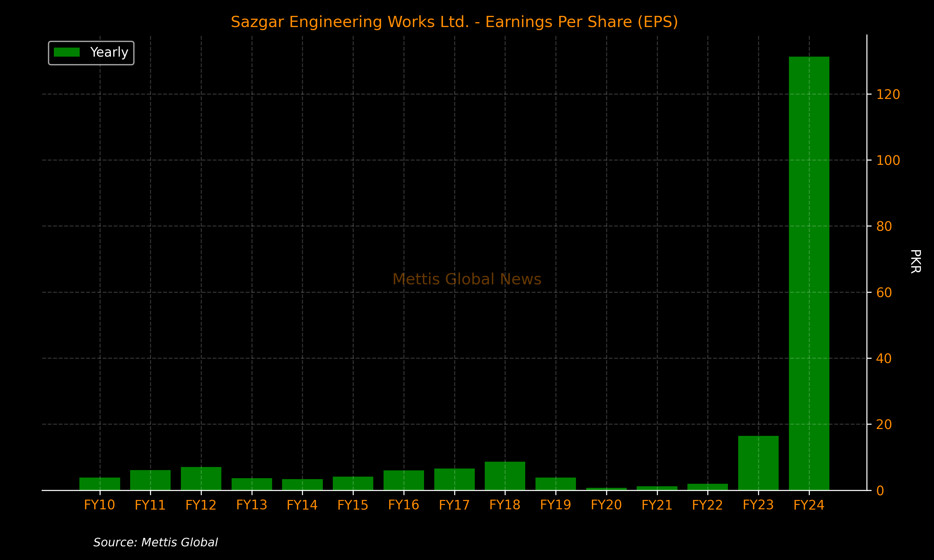Click the FY10 axis label
934x560 pixels.
[100, 505]
